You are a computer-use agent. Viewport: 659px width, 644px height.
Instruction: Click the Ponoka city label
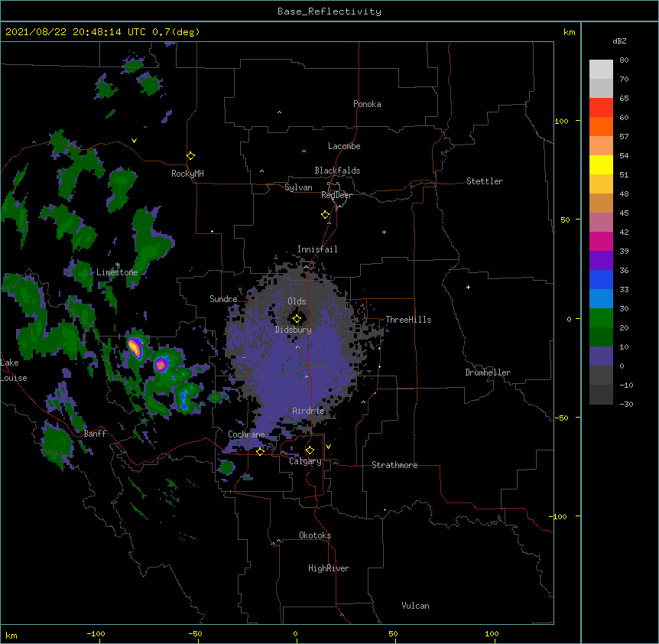point(367,104)
